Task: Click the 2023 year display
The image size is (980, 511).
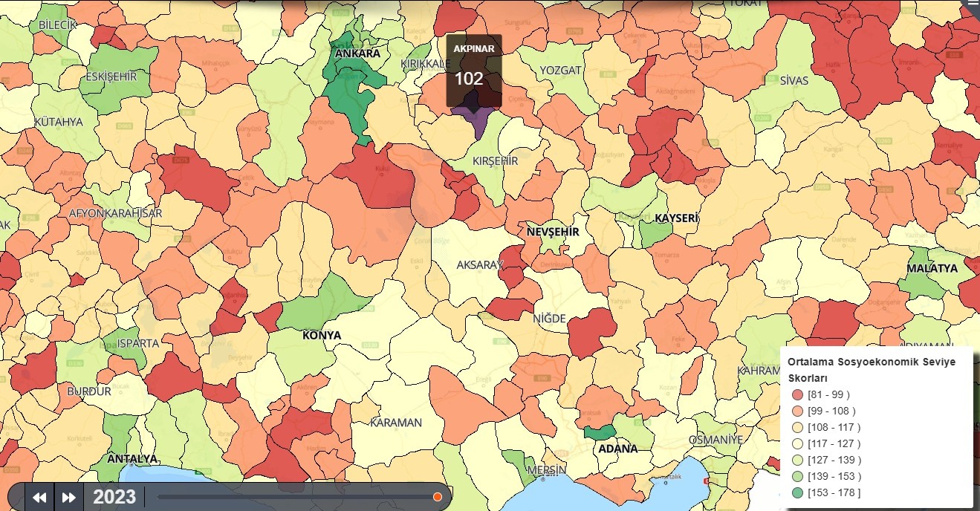Action: [x=114, y=497]
